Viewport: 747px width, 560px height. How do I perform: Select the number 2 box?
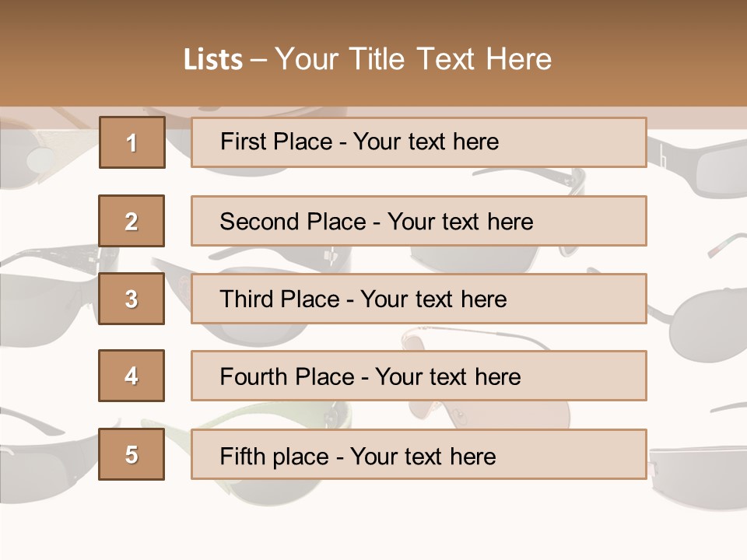click(x=132, y=221)
